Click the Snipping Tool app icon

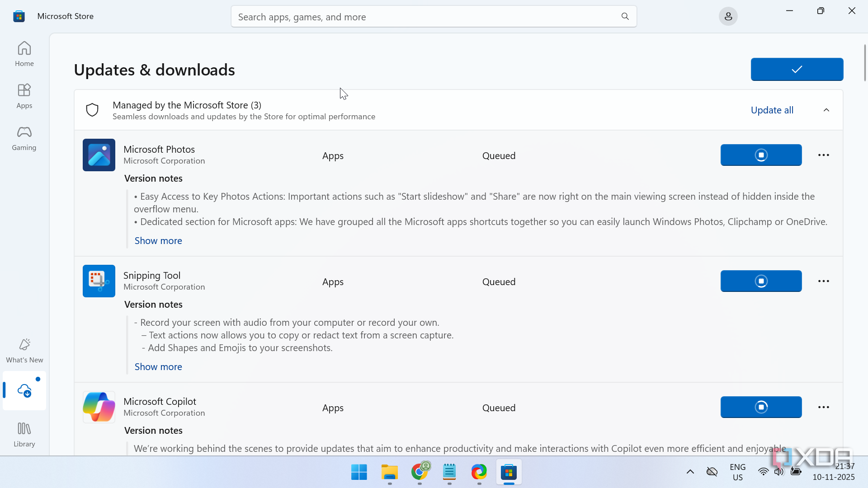coord(99,281)
